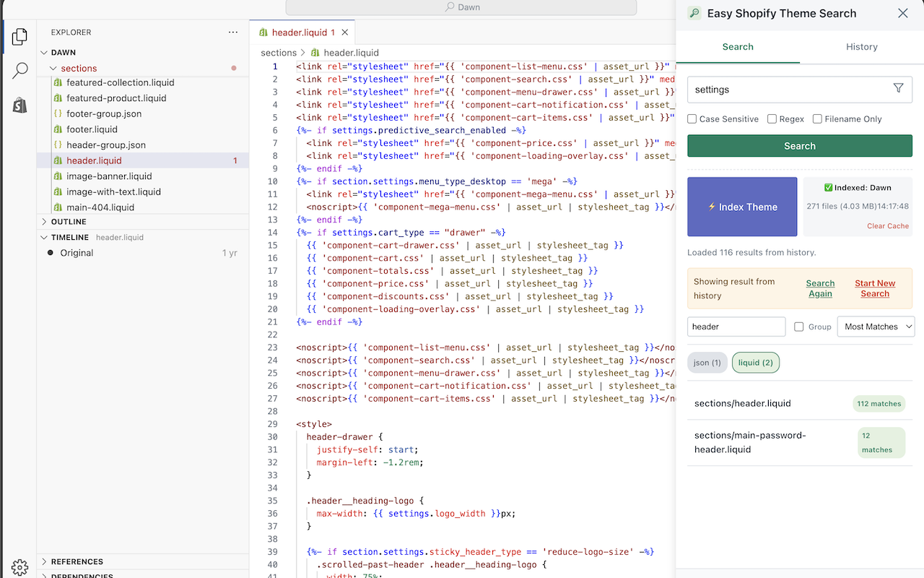Open footer.liquid from the file tree

(x=92, y=129)
